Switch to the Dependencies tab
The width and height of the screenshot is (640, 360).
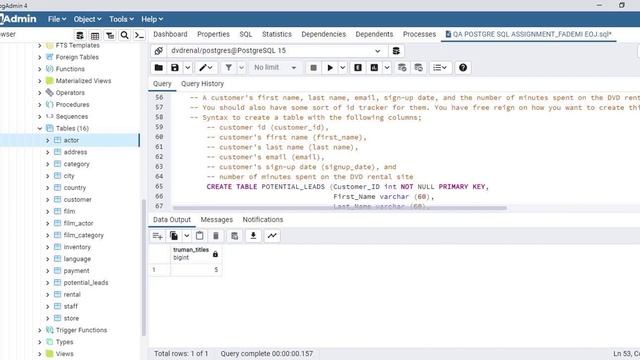[323, 34]
